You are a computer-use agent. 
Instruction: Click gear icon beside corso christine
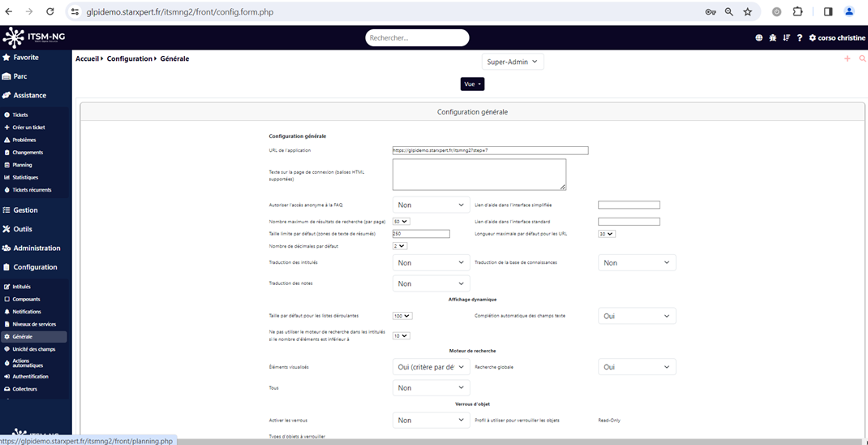pos(812,37)
